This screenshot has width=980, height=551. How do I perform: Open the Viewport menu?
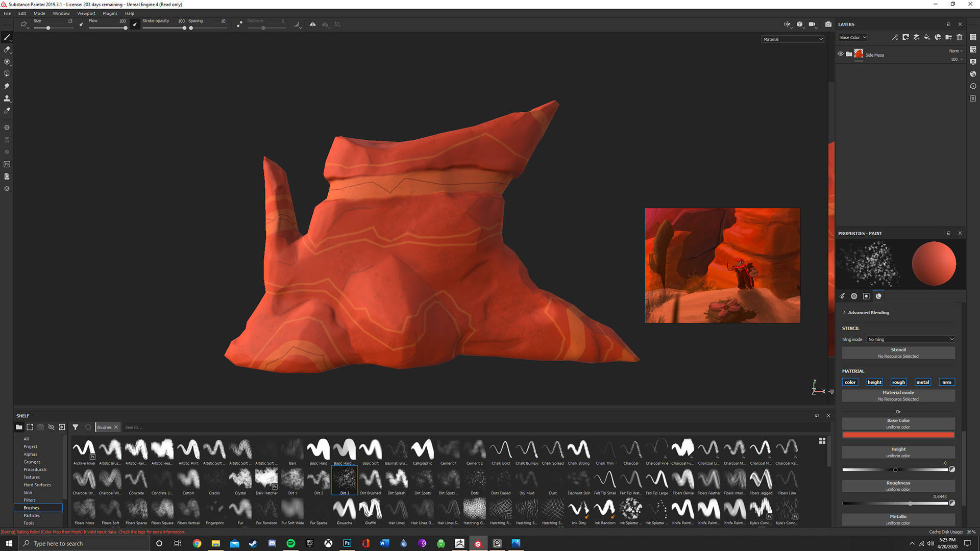(x=86, y=13)
